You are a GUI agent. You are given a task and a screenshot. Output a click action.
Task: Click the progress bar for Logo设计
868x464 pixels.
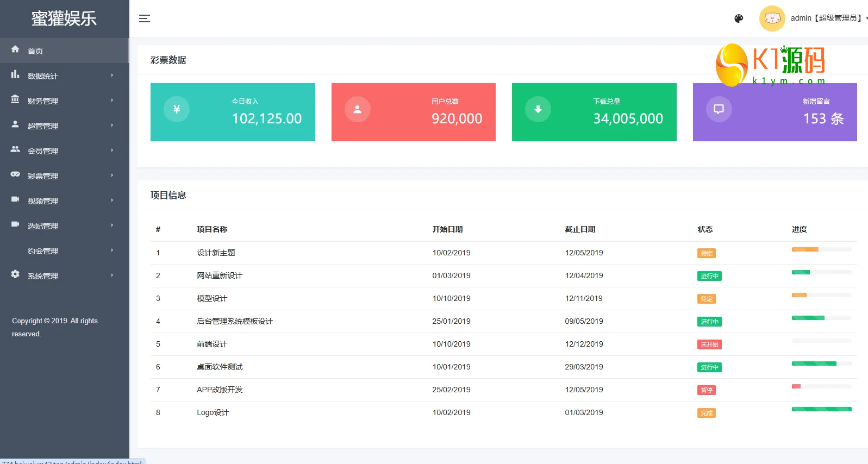(822, 409)
